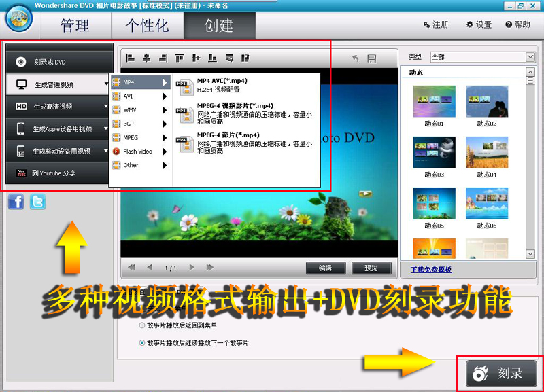Open the Flash Video format submenu

coord(141,152)
